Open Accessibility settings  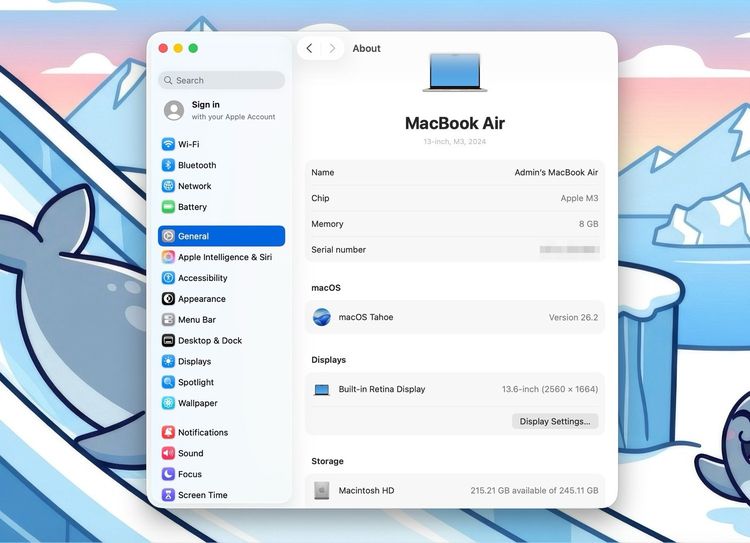221,278
